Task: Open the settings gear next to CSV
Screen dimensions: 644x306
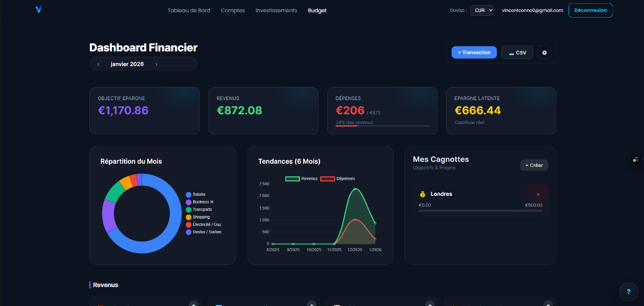Action: pyautogui.click(x=545, y=53)
